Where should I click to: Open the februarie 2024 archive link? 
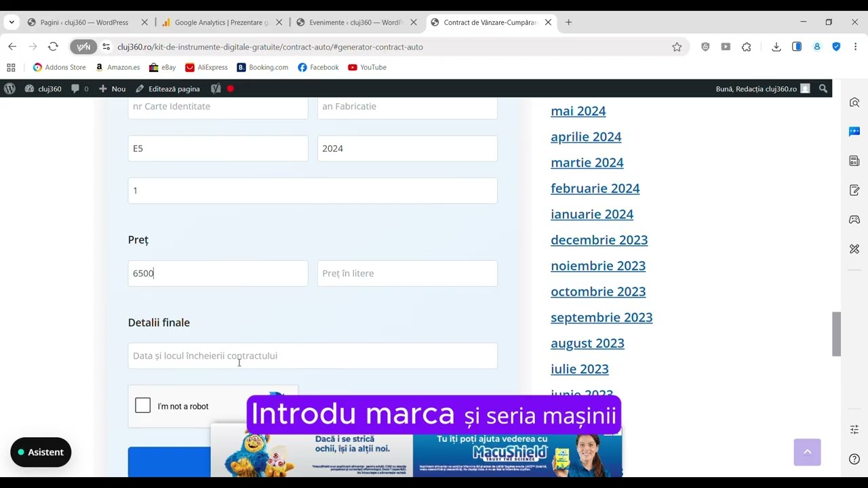pos(595,188)
